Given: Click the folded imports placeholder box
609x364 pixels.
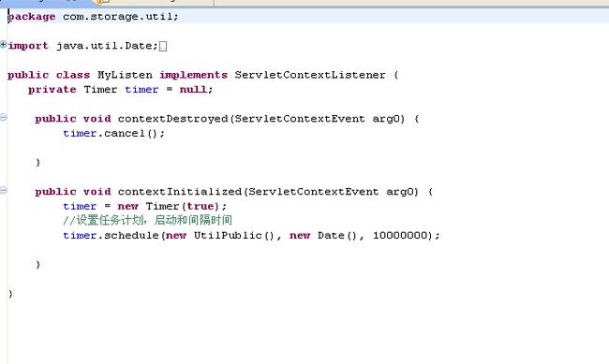Looking at the screenshot, I should (x=163, y=46).
